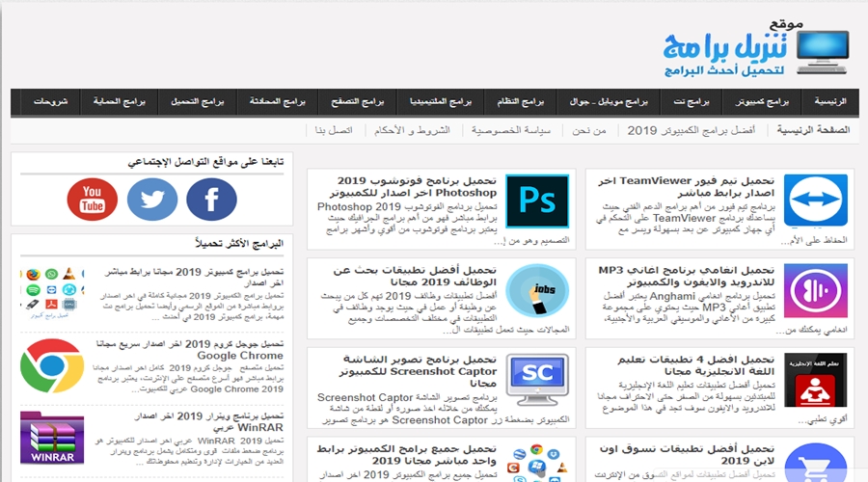Open الرئيسية in the black menu
The width and height of the screenshot is (868, 482).
pos(829,102)
